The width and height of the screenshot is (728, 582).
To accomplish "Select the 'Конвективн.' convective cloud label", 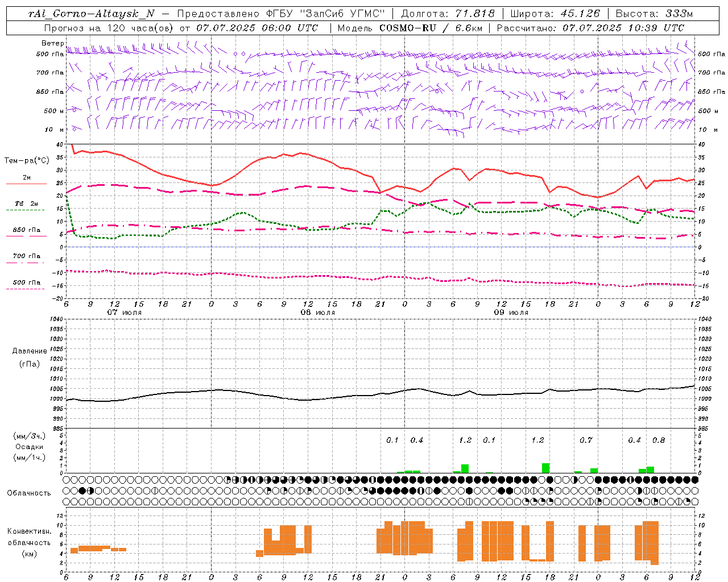I will click(x=30, y=531).
